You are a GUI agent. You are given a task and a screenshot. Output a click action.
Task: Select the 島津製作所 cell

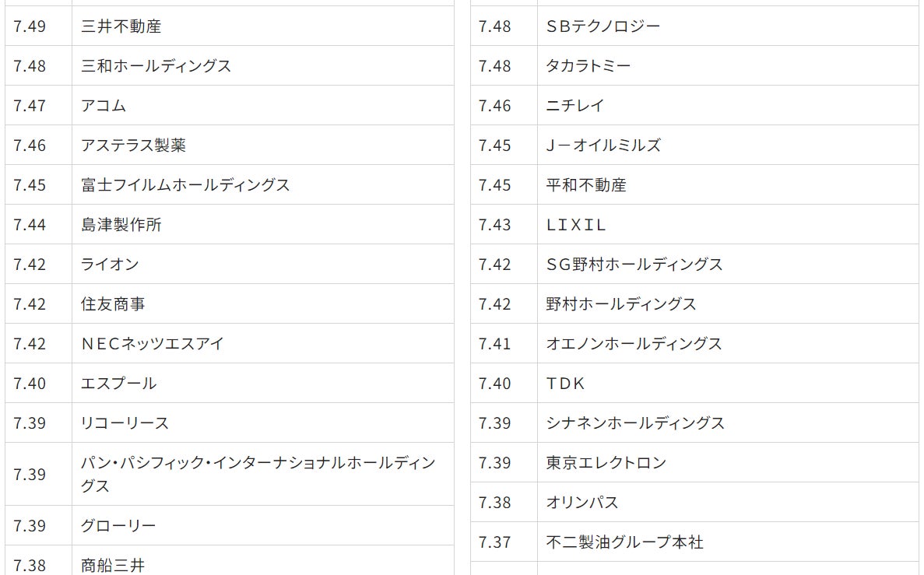coord(121,225)
